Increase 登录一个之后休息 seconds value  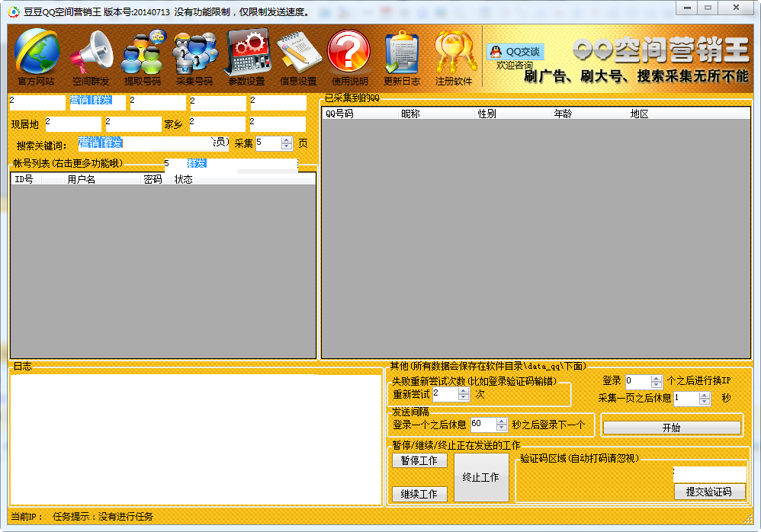pos(502,421)
